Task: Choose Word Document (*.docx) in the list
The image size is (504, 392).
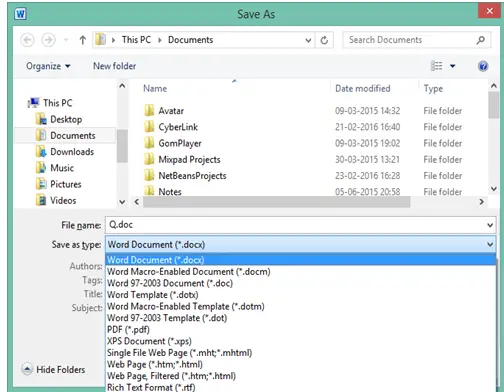Action: coord(300,260)
